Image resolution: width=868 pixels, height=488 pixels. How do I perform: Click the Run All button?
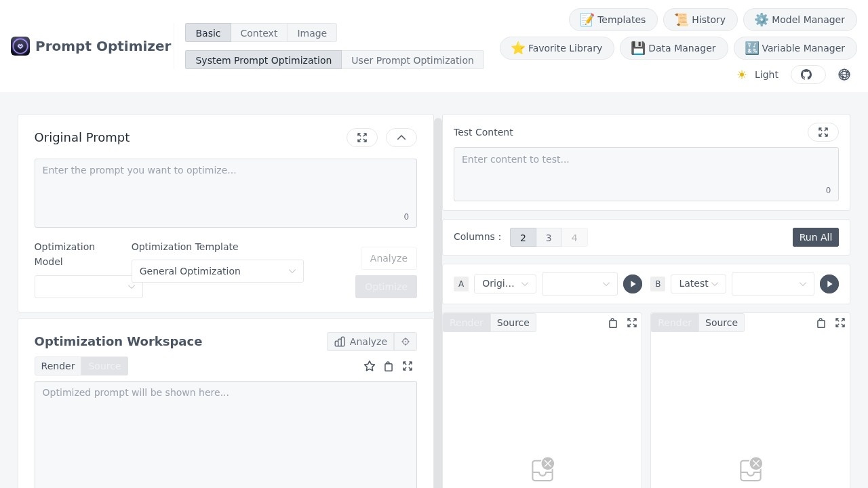coord(815,237)
